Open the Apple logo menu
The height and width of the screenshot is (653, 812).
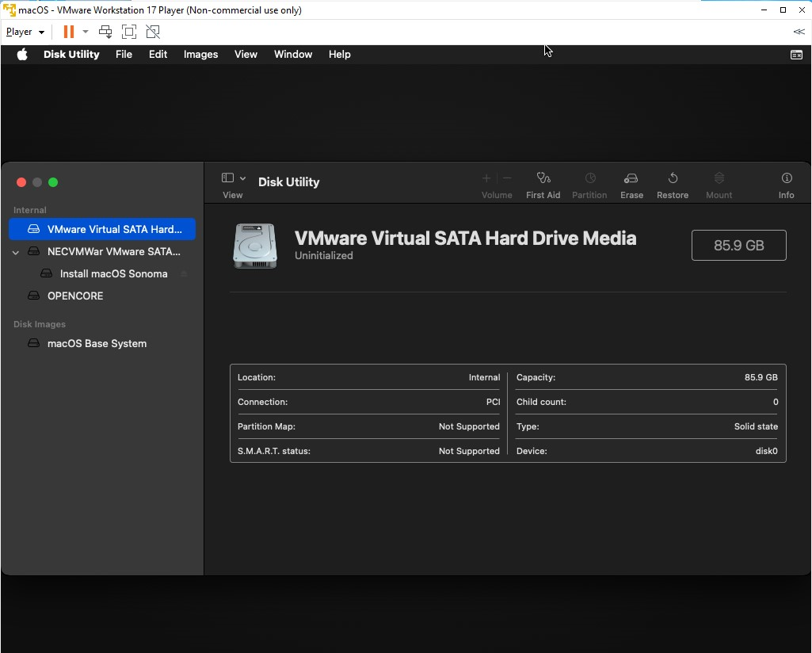coord(22,55)
